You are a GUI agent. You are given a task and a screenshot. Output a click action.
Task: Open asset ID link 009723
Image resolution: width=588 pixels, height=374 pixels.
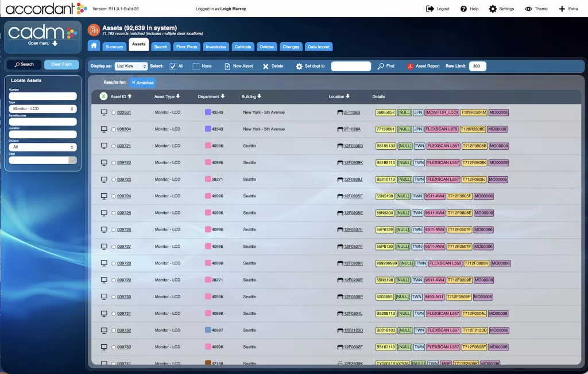click(x=124, y=180)
